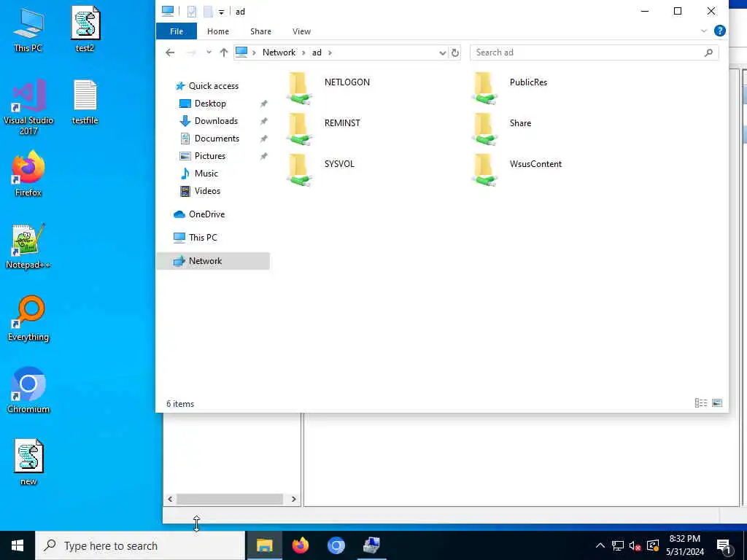Switch to large icons view layout
This screenshot has height=560, width=747.
(717, 403)
